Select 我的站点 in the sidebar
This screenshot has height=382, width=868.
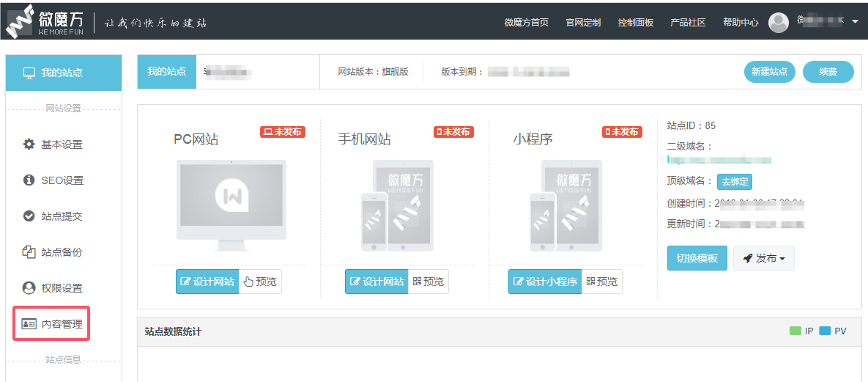[x=64, y=73]
